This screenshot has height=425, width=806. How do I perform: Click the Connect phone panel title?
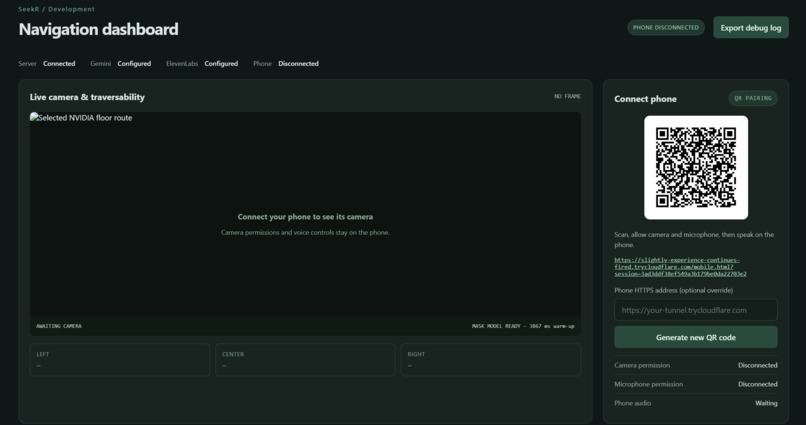645,99
